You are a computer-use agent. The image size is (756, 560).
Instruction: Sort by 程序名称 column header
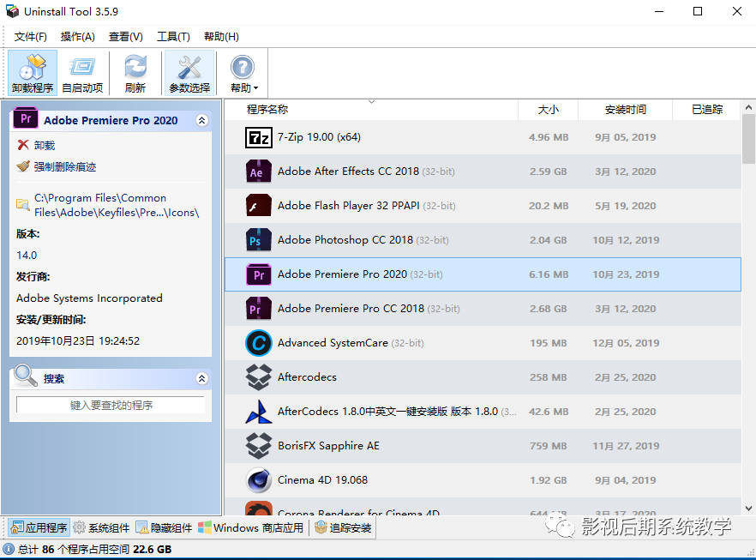coord(371,110)
